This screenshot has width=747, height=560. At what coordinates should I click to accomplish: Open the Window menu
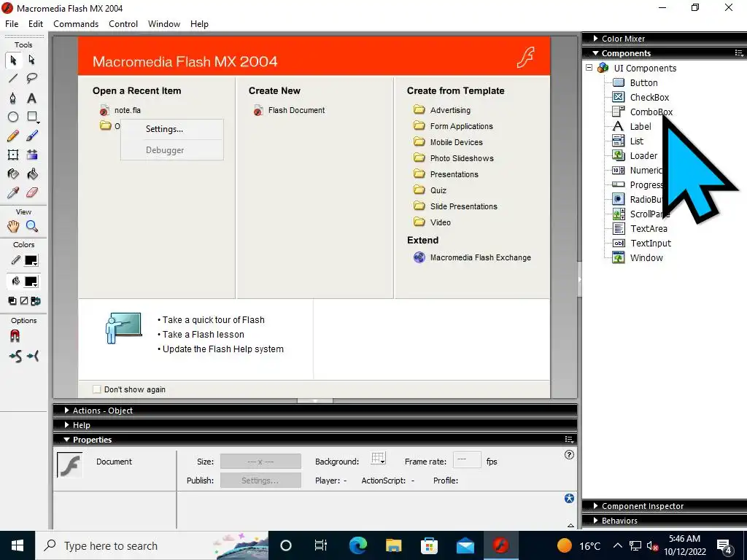coord(164,24)
